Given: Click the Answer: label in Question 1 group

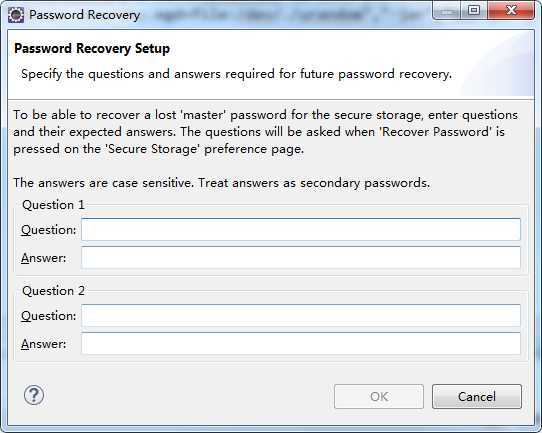Looking at the screenshot, I should (44, 258).
